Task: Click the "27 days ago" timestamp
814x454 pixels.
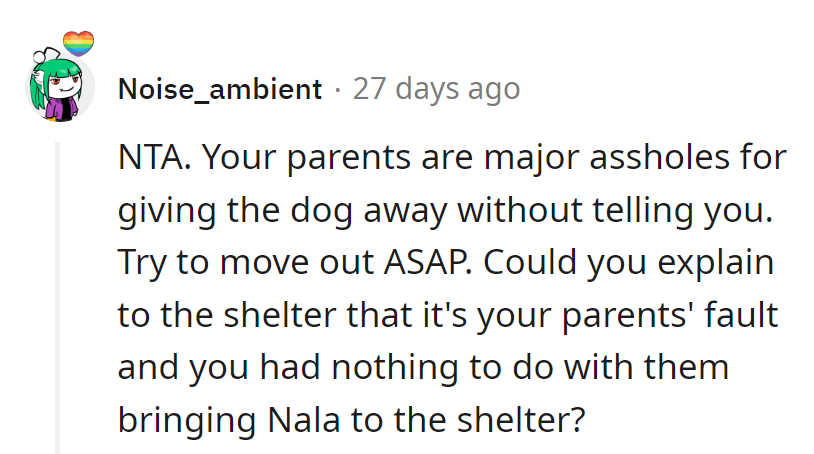Action: tap(436, 90)
